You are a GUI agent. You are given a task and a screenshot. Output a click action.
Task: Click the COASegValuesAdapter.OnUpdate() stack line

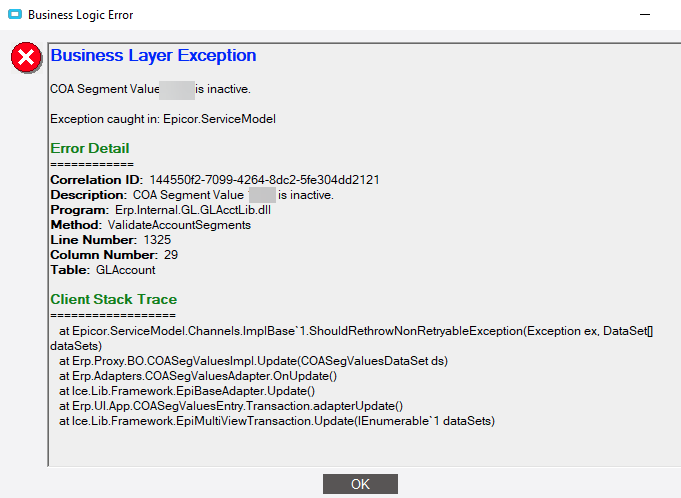coord(198,376)
